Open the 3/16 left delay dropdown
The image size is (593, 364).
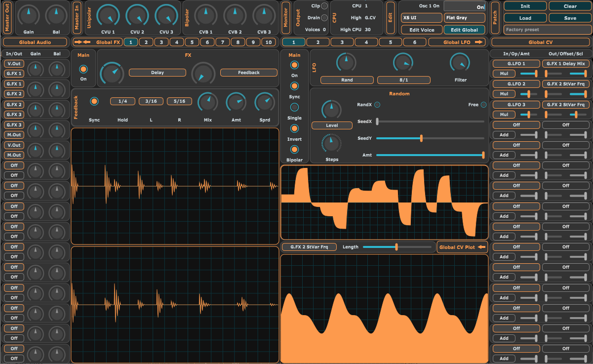pyautogui.click(x=151, y=101)
